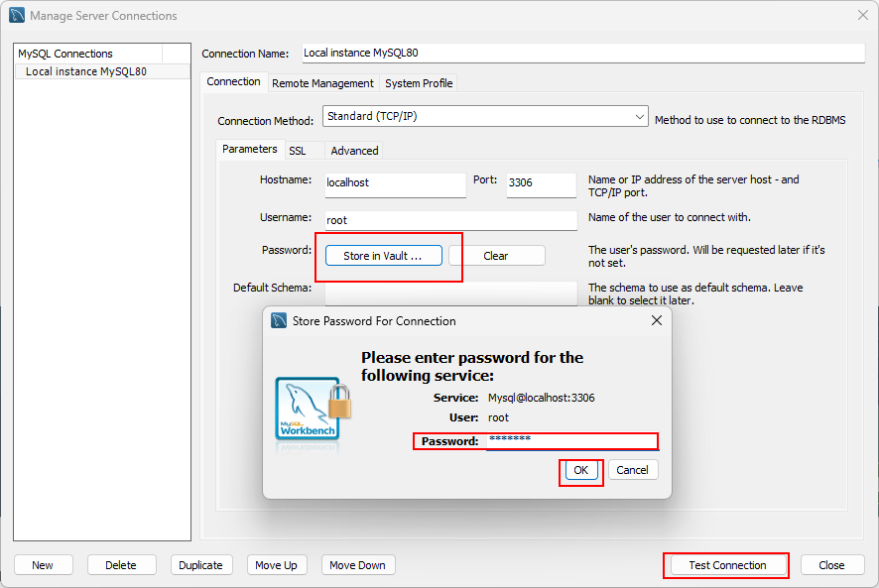Click the Duplicate connection button
Image resolution: width=879 pixels, height=588 pixels.
(x=200, y=565)
